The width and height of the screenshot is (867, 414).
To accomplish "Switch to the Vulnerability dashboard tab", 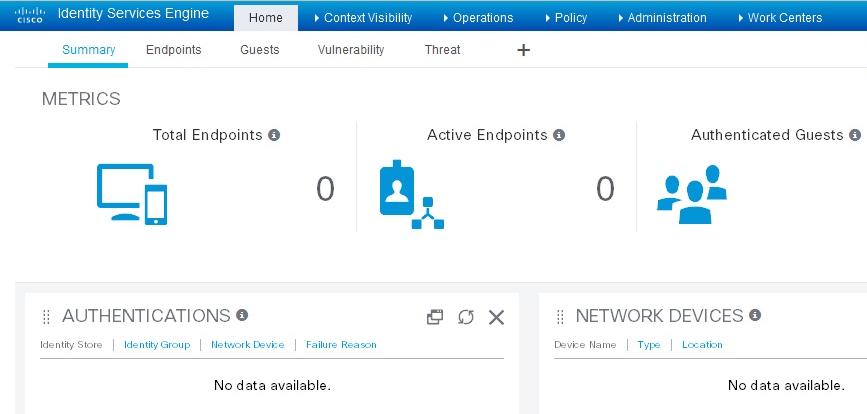I will 351,50.
